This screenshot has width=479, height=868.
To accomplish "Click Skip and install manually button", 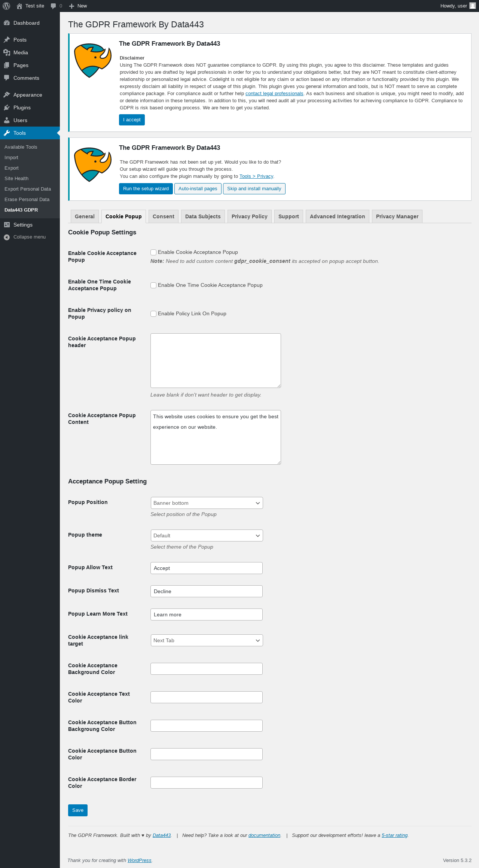I will [x=254, y=189].
